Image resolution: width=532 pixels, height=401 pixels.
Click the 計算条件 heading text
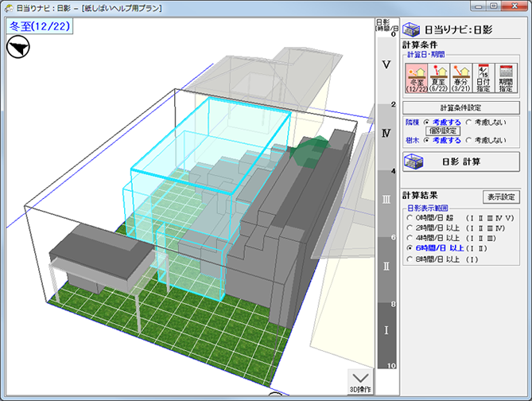pyautogui.click(x=420, y=45)
